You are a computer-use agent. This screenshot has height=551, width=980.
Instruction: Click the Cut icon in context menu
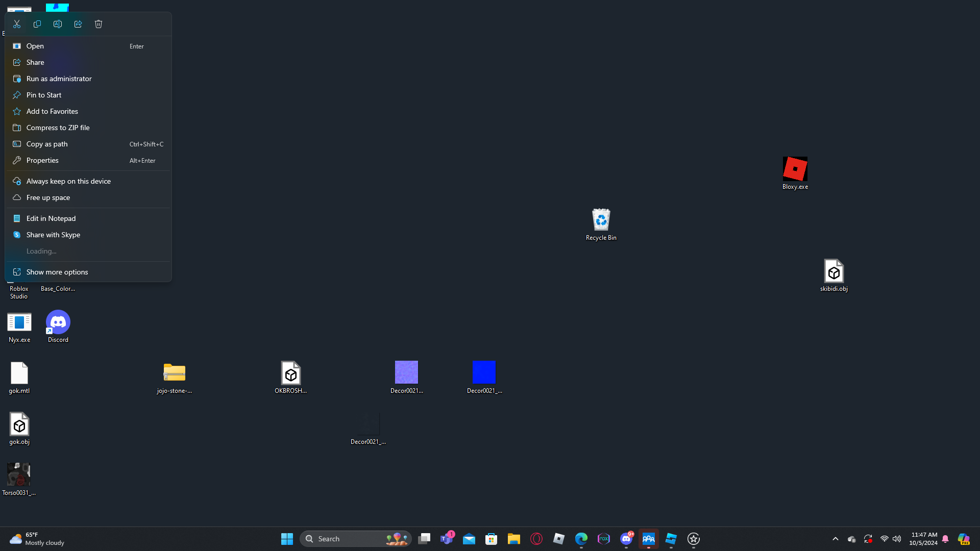[x=17, y=24]
